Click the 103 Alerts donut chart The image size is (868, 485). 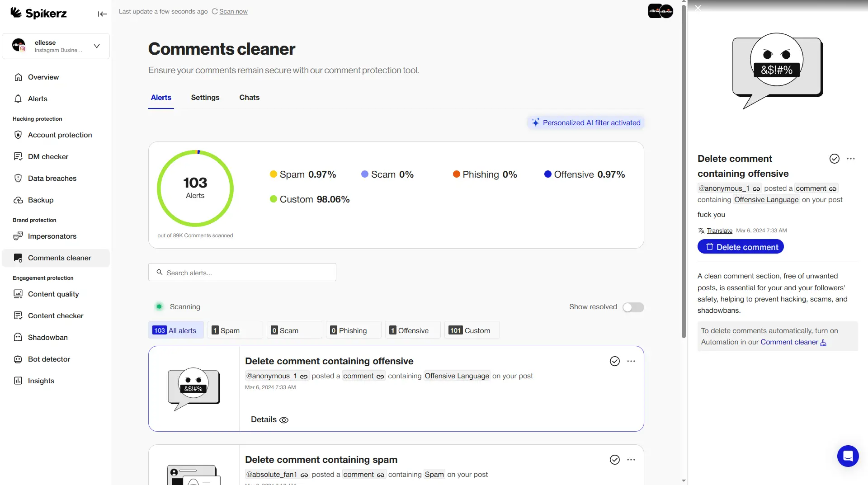[195, 188]
